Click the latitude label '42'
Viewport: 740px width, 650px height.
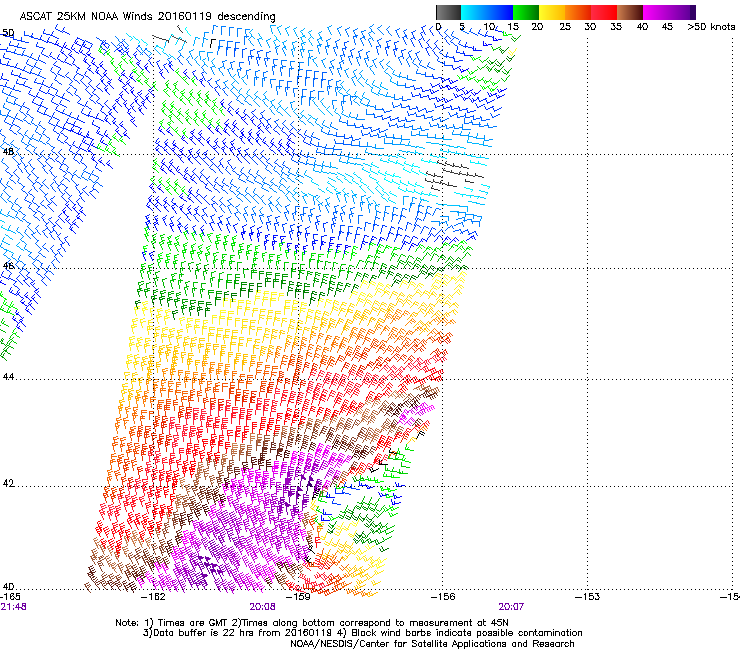(x=8, y=483)
